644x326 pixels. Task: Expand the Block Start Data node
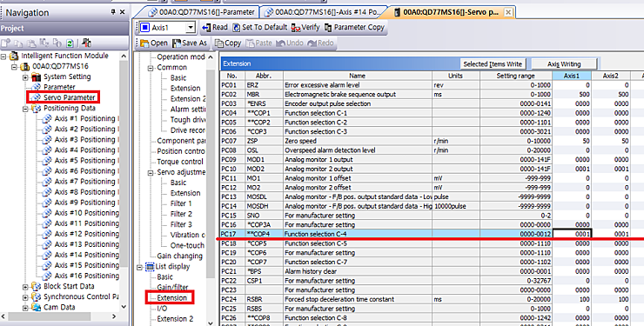[x=25, y=287]
